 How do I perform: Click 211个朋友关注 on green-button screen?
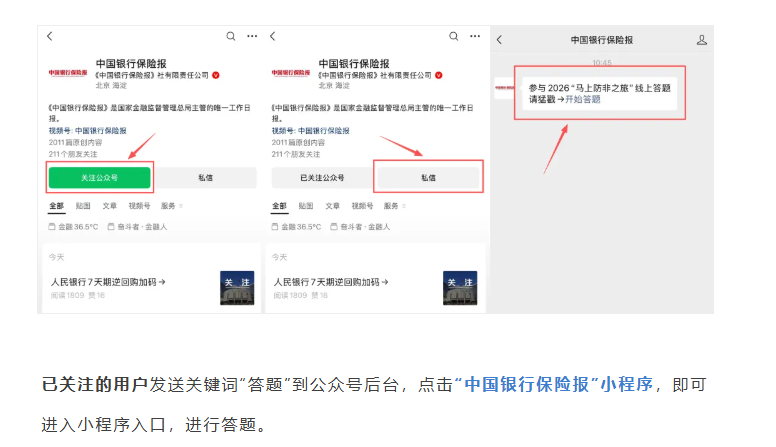point(73,154)
